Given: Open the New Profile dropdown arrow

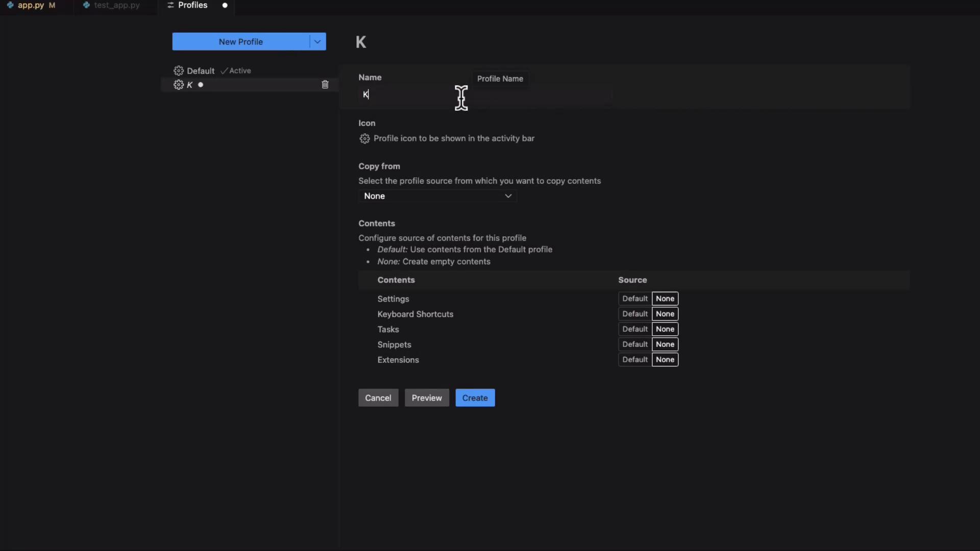Looking at the screenshot, I should point(317,42).
